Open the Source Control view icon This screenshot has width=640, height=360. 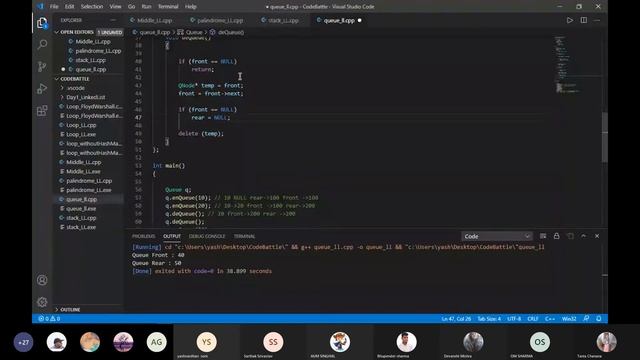42,67
